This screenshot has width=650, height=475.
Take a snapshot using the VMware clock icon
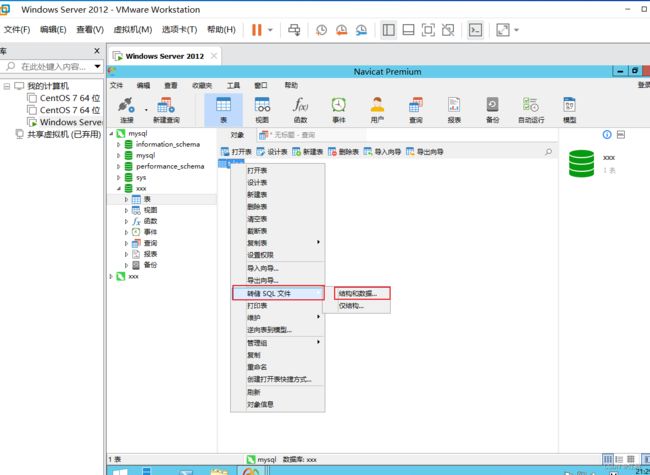[321, 30]
